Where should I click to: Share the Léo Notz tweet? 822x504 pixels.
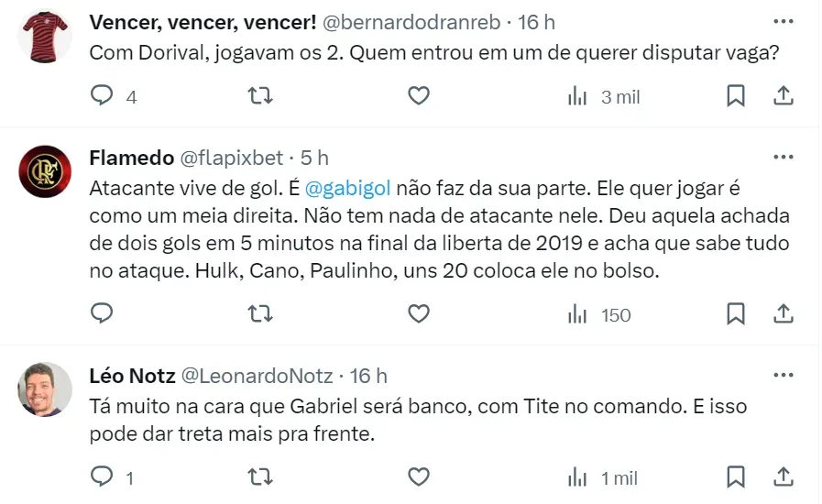784,477
